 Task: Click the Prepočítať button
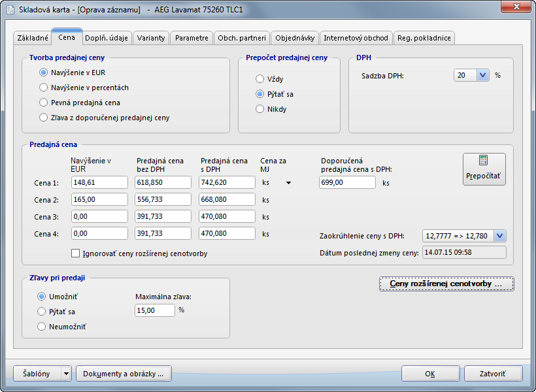(484, 169)
